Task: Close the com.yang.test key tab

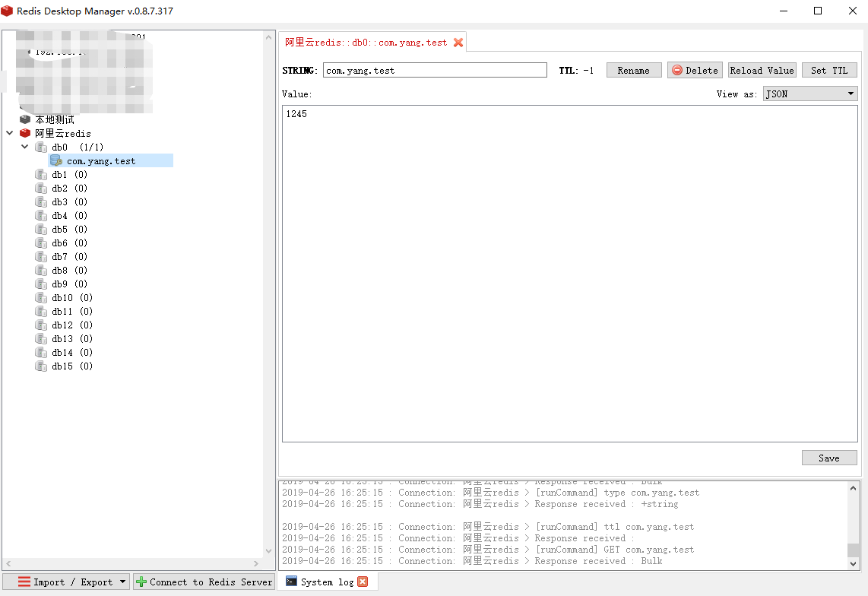Action: click(x=458, y=42)
